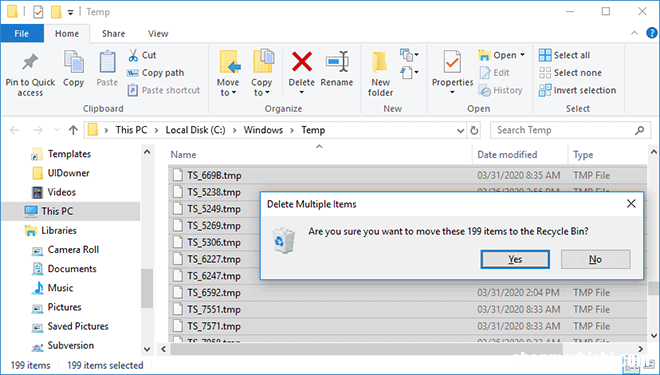Click Pin to Quick access icon

30,62
